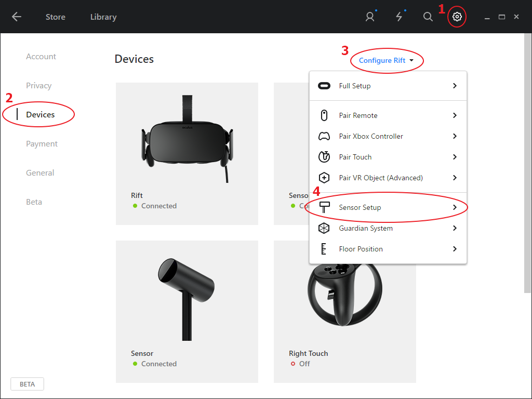
Task: Click the Guardian System cube icon
Action: point(324,228)
